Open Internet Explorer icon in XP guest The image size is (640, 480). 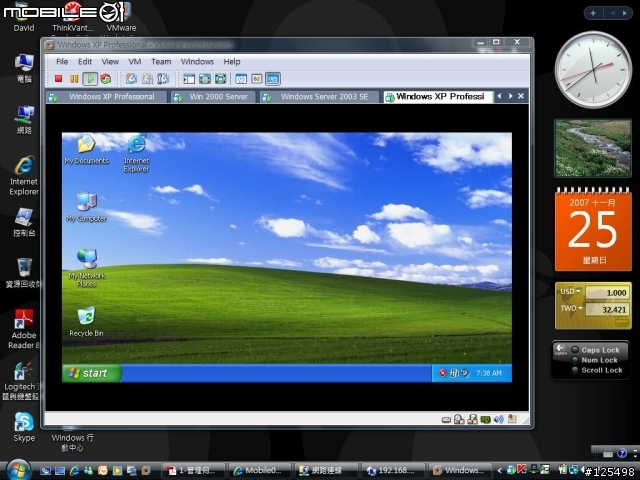[x=136, y=153]
